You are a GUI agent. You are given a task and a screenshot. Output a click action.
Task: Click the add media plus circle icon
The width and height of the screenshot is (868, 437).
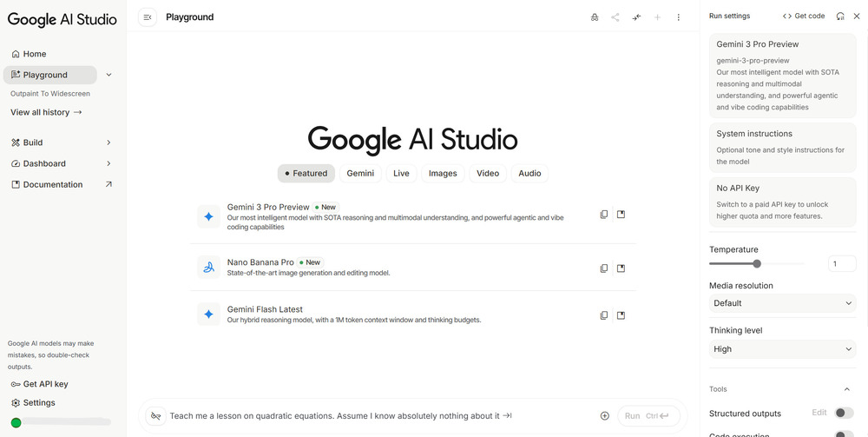click(604, 416)
